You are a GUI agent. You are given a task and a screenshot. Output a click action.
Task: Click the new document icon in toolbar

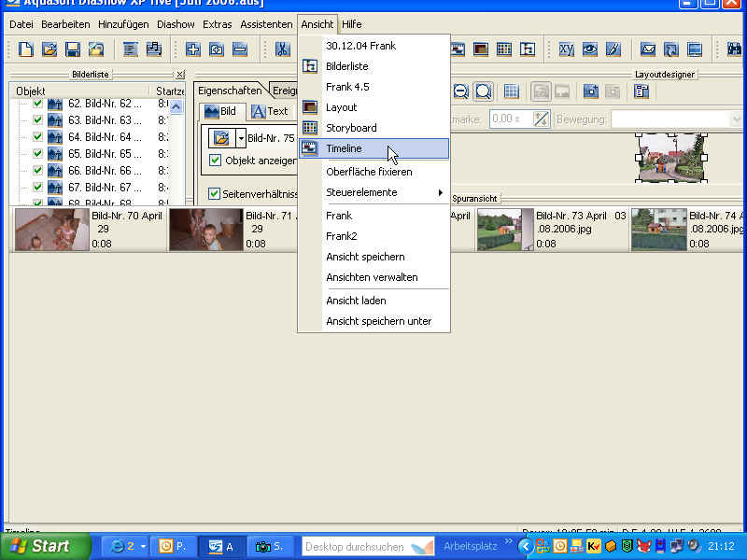click(x=26, y=49)
